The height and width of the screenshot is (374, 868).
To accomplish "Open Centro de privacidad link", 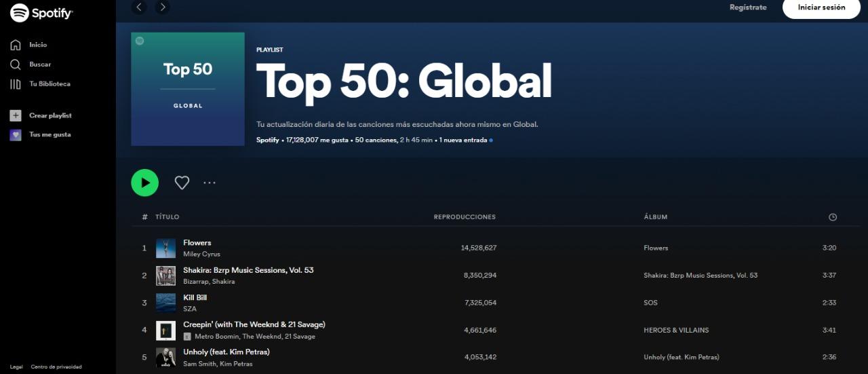I will (x=56, y=367).
